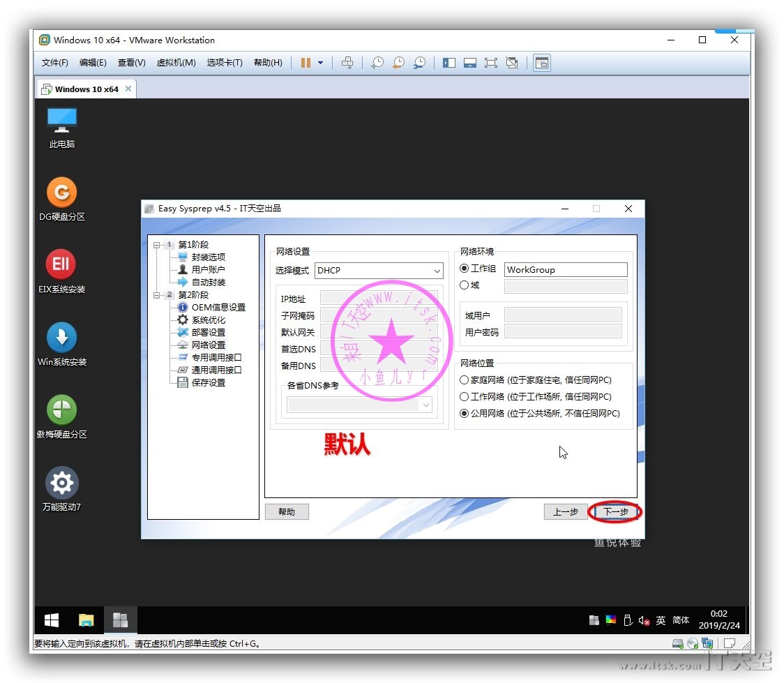Image resolution: width=784 pixels, height=683 pixels.
Task: Pause the virtual machine in VMware toolbar
Action: (x=306, y=63)
